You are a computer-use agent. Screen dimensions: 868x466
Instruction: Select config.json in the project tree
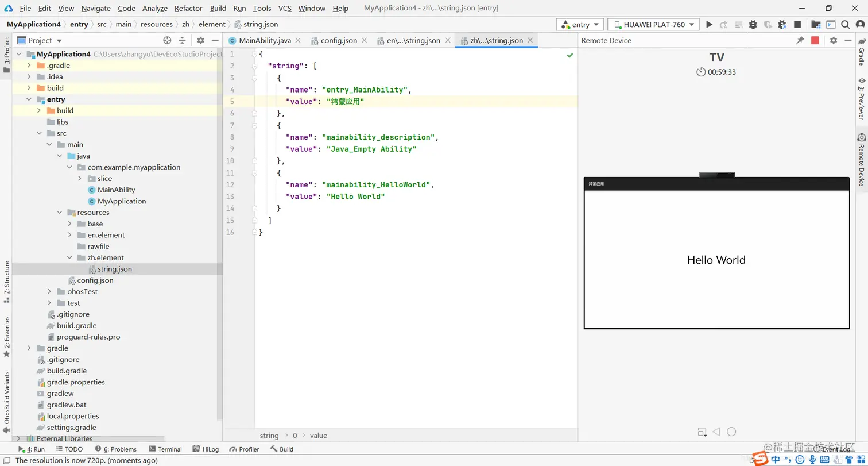point(95,280)
